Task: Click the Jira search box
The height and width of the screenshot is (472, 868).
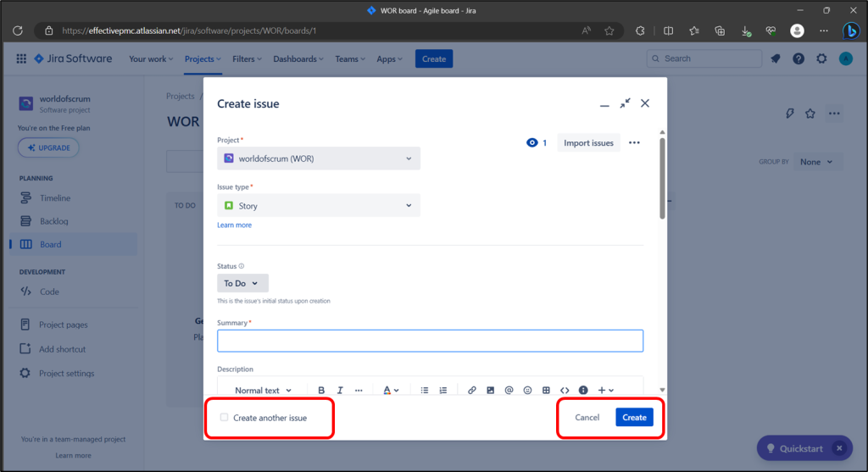Action: (704, 58)
